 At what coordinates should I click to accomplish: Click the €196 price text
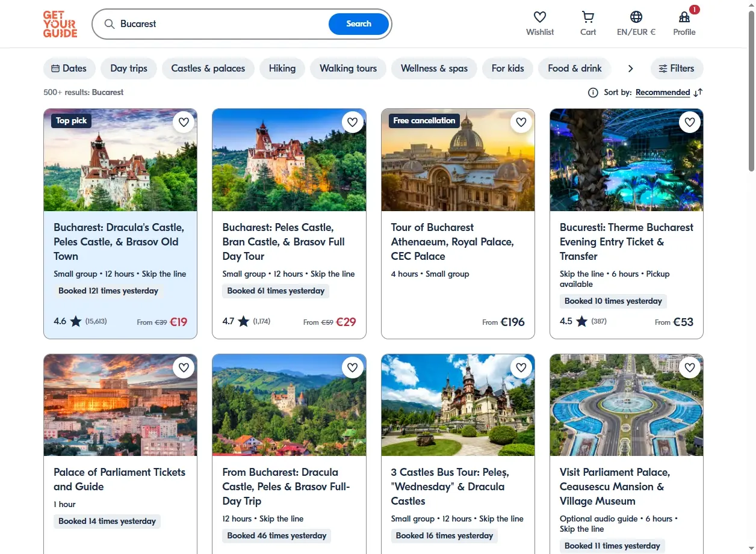[x=512, y=322]
